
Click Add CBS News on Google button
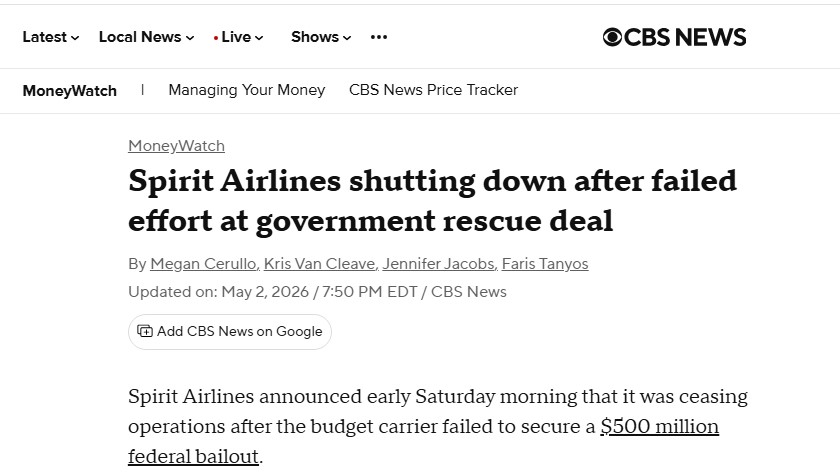click(230, 332)
